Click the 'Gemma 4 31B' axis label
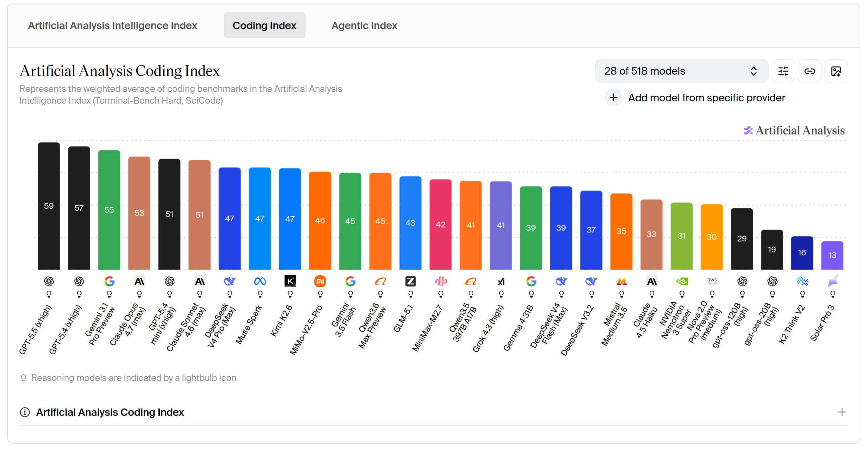Viewport: 868px width, 462px height. tap(518, 328)
